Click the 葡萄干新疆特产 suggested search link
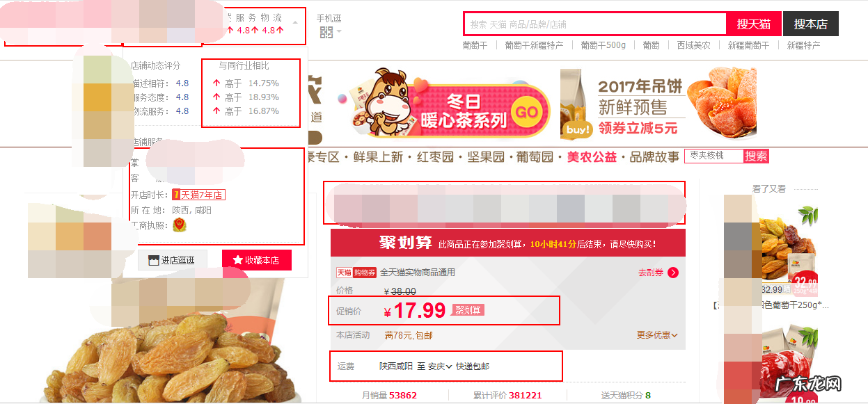868x404 pixels. (534, 45)
